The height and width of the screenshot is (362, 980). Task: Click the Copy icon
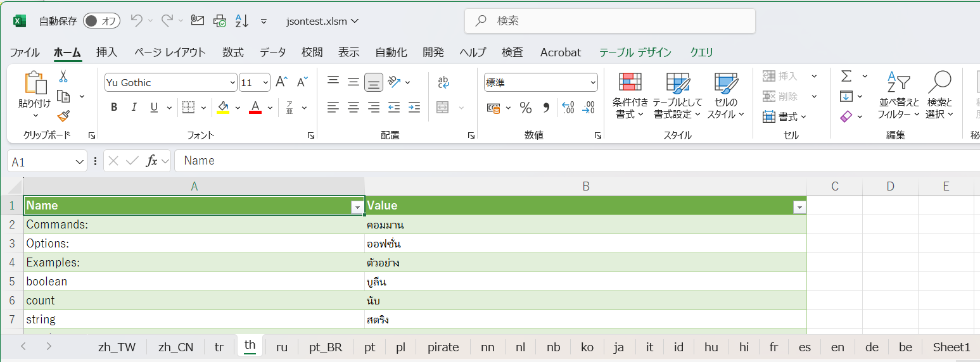tap(63, 96)
